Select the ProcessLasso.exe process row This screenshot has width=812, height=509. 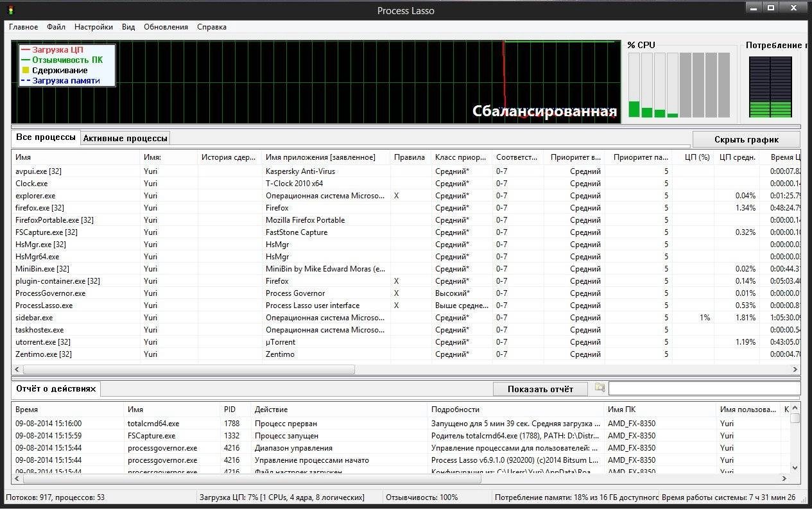(406, 306)
